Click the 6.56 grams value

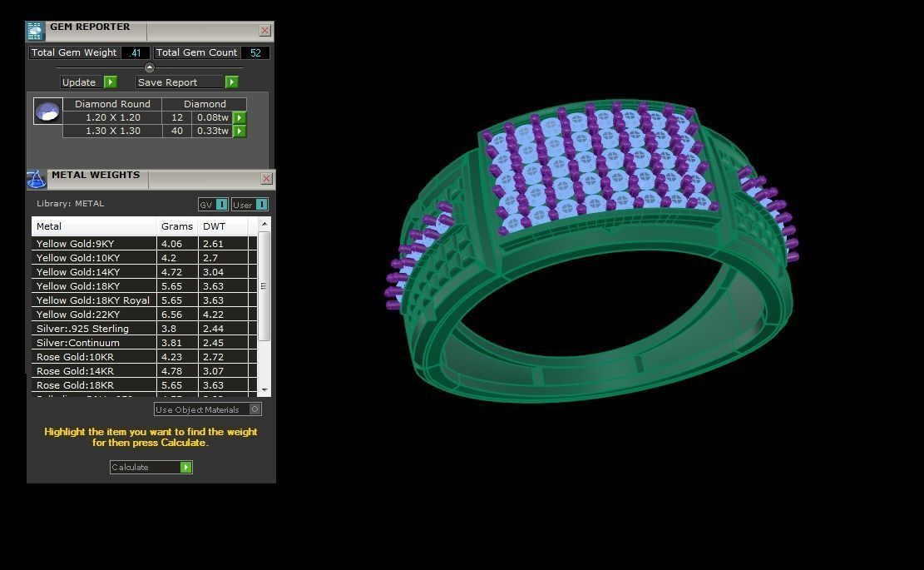tap(171, 315)
